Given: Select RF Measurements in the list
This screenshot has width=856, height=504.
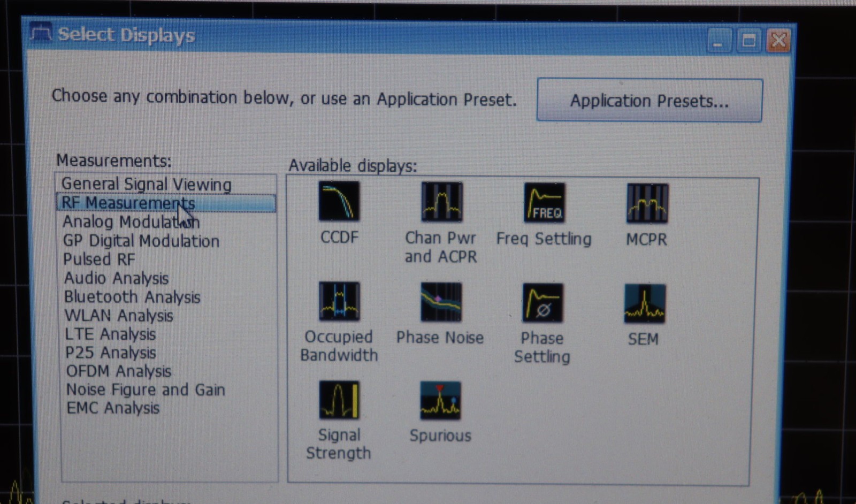Looking at the screenshot, I should tap(166, 203).
